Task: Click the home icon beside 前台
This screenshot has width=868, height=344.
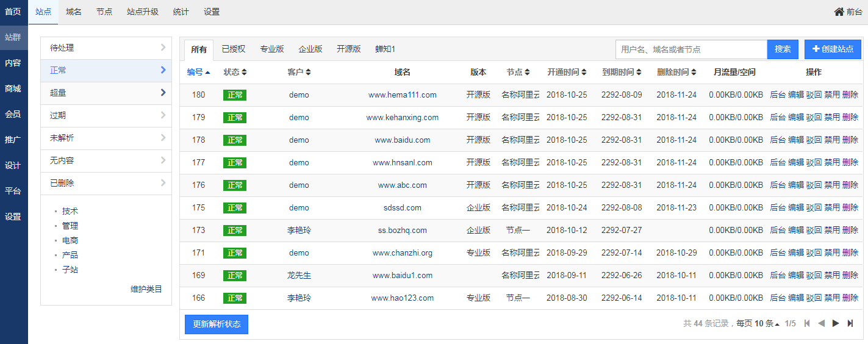Action: (839, 12)
